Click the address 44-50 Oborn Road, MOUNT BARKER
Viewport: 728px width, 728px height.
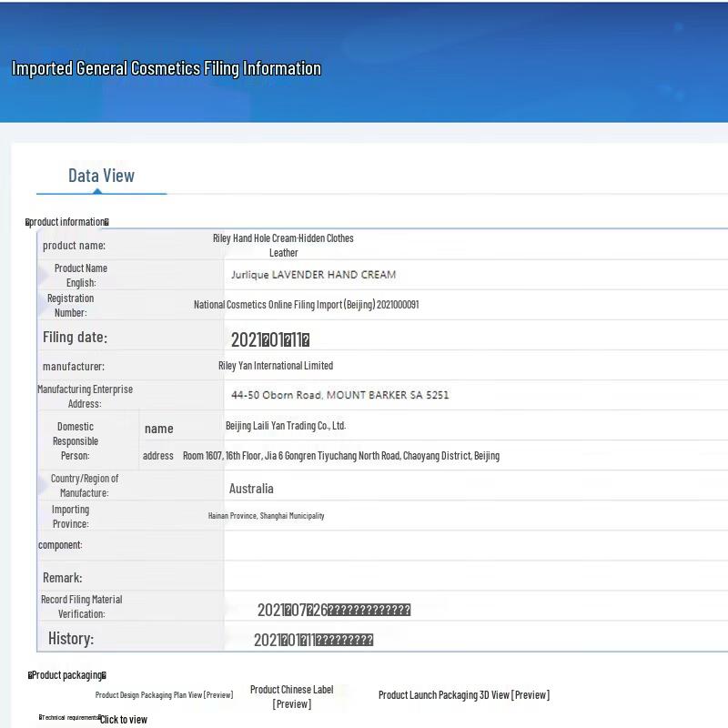pos(339,395)
